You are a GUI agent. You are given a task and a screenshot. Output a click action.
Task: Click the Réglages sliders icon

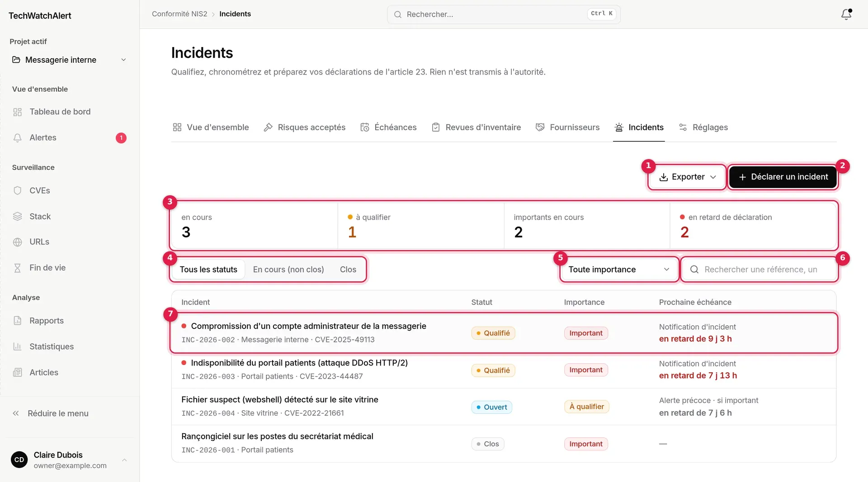click(683, 127)
